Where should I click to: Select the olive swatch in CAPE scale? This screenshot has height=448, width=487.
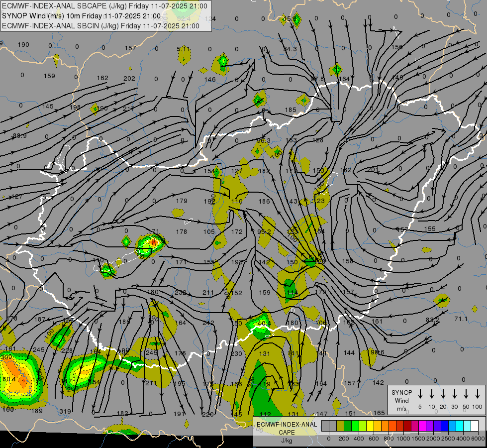pyautogui.click(x=340, y=426)
